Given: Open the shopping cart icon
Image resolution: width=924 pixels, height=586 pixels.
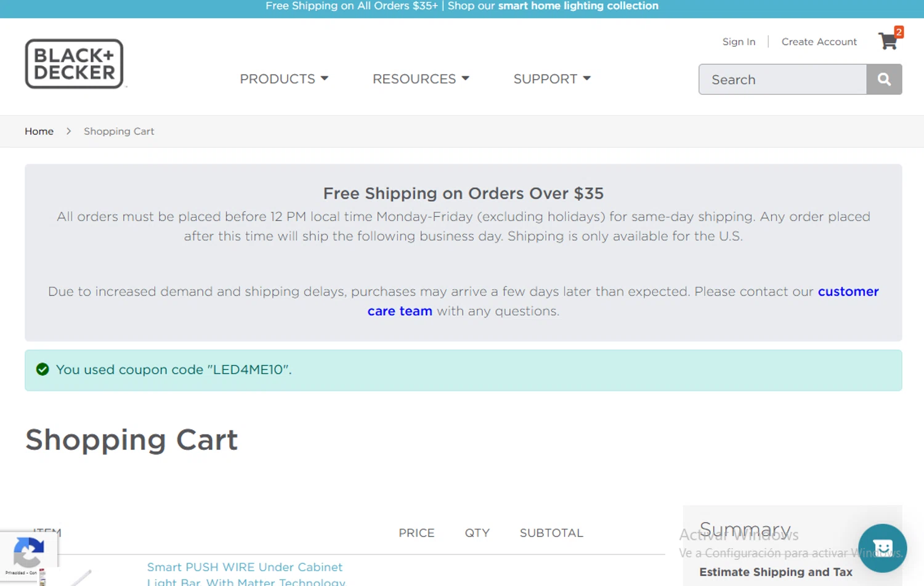Looking at the screenshot, I should pyautogui.click(x=890, y=39).
